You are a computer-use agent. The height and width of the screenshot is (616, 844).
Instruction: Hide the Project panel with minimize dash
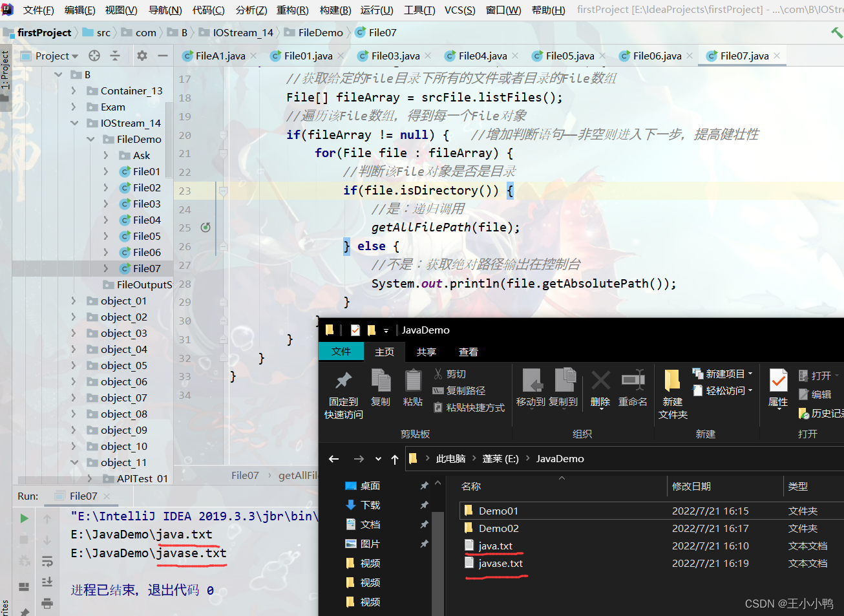click(x=163, y=56)
